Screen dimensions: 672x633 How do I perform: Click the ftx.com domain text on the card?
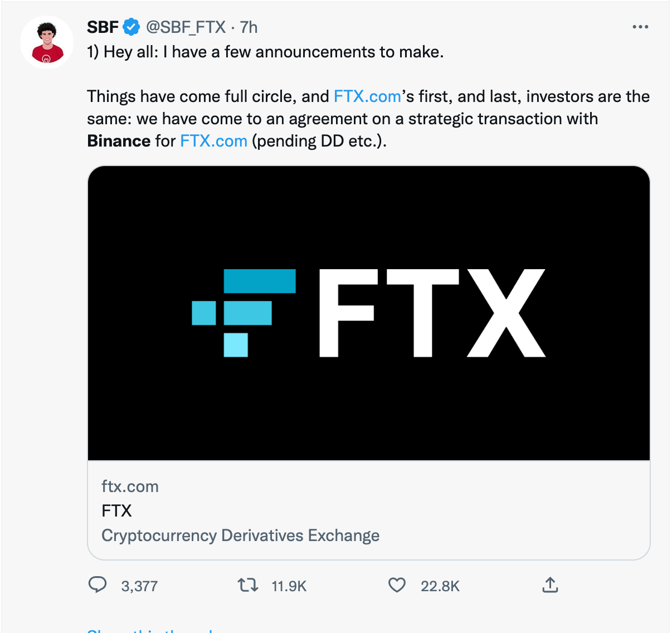[129, 486]
